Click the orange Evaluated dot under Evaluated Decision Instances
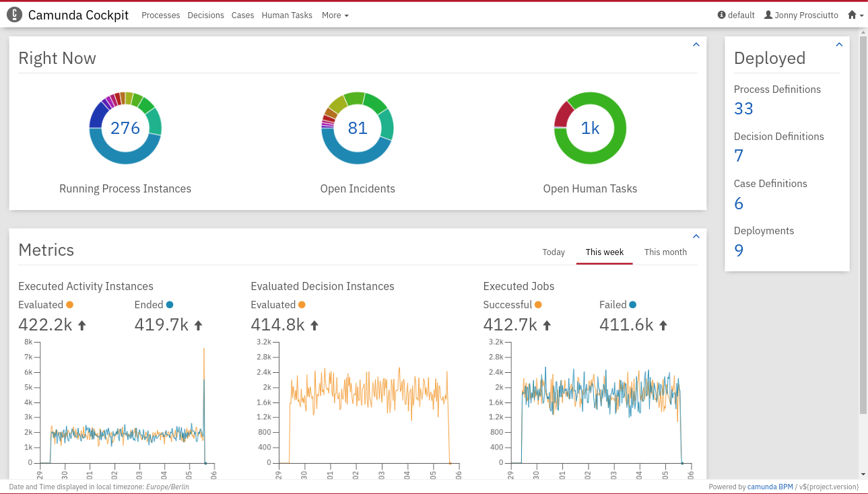Image resolution: width=868 pixels, height=494 pixels. point(302,305)
